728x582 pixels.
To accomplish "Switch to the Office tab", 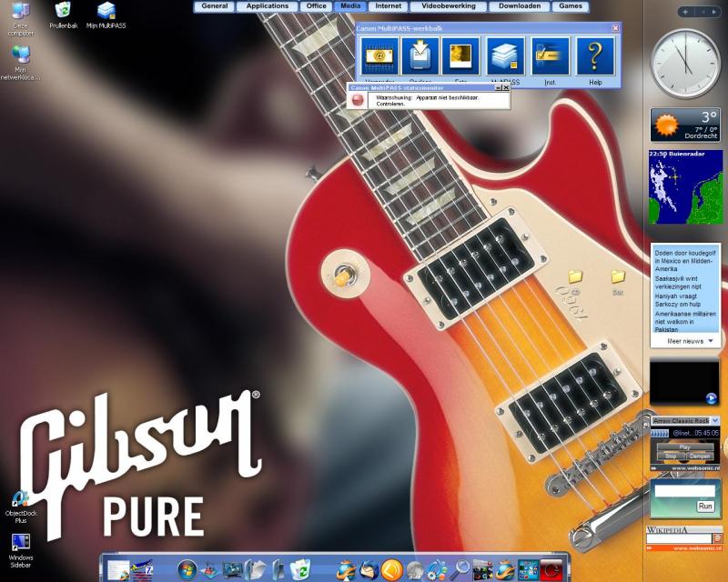I will click(316, 6).
